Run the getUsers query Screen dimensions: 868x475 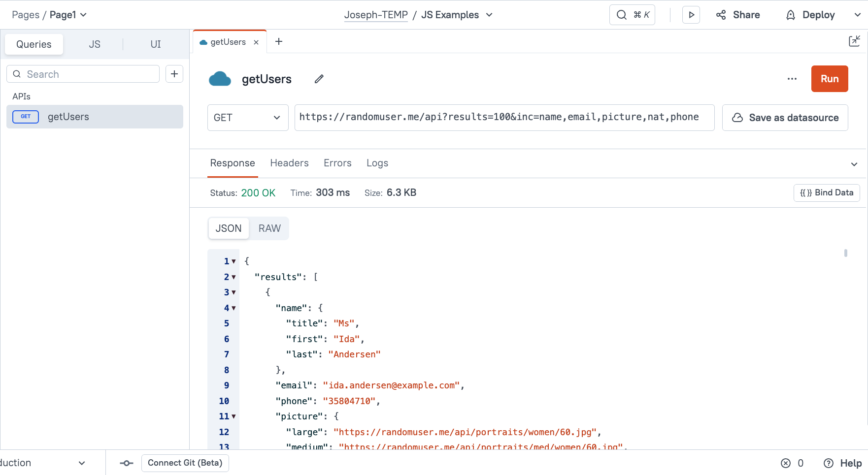click(829, 79)
